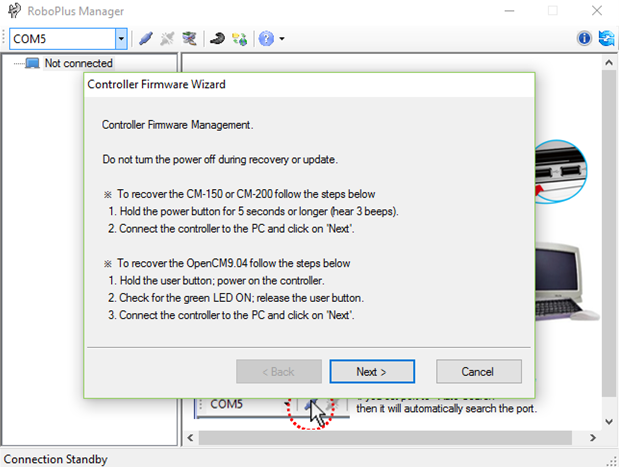Click horizontal scrollbar right arrow

[593, 437]
